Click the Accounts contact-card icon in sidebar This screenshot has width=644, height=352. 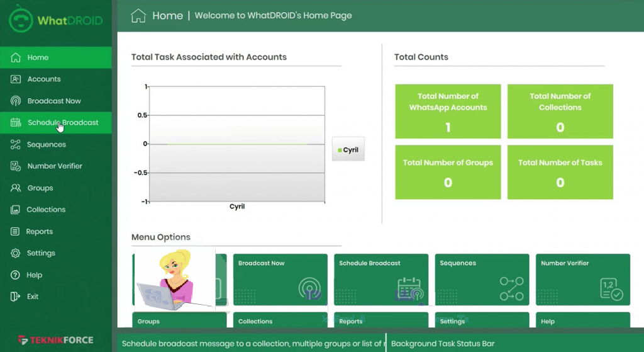pos(16,79)
